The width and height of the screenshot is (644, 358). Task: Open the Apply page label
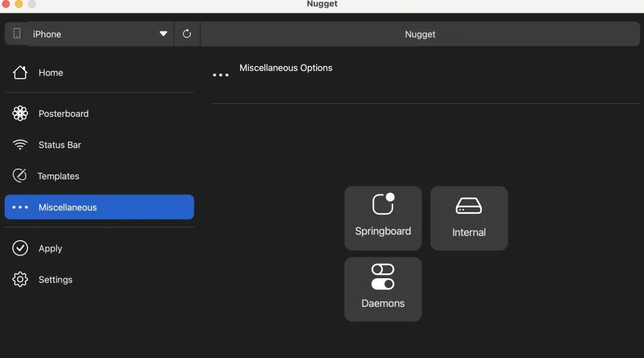[51, 248]
